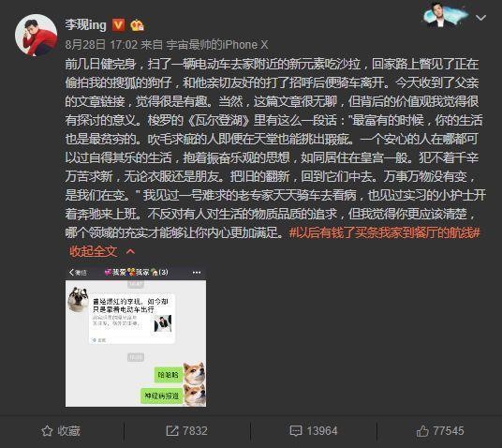Screen dimensions: 502x448
Task: Toggle favorite with the star 收藏 icon
Action: (47, 431)
